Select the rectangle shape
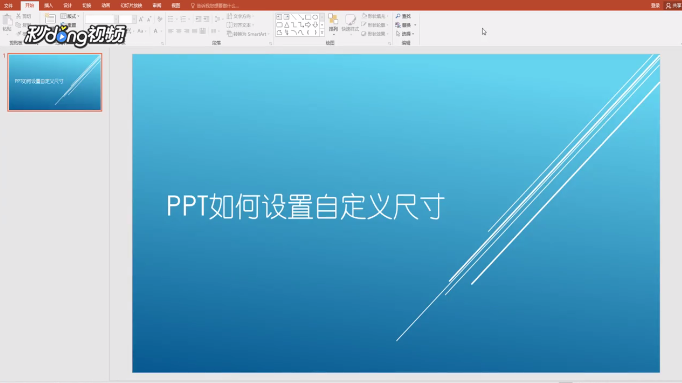The image size is (682, 383). [x=308, y=17]
